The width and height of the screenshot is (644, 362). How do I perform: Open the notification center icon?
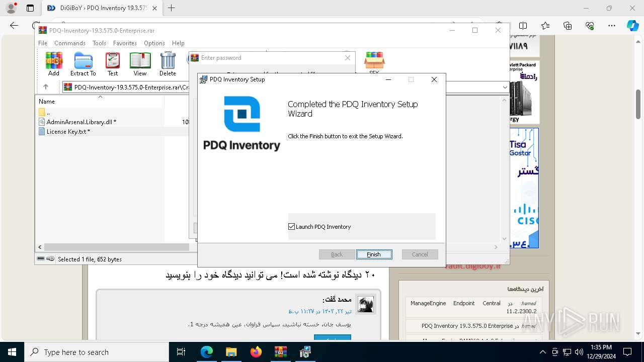point(627,352)
